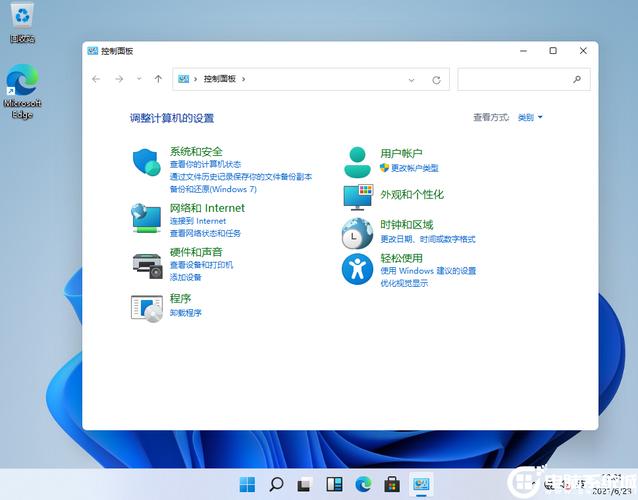Open the 轻松使用 accessibility icon
The height and width of the screenshot is (500, 638).
tap(357, 268)
